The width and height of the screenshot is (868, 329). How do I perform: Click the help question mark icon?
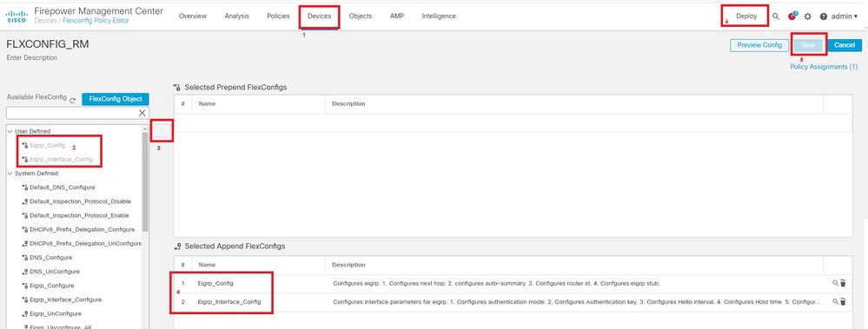click(x=823, y=16)
